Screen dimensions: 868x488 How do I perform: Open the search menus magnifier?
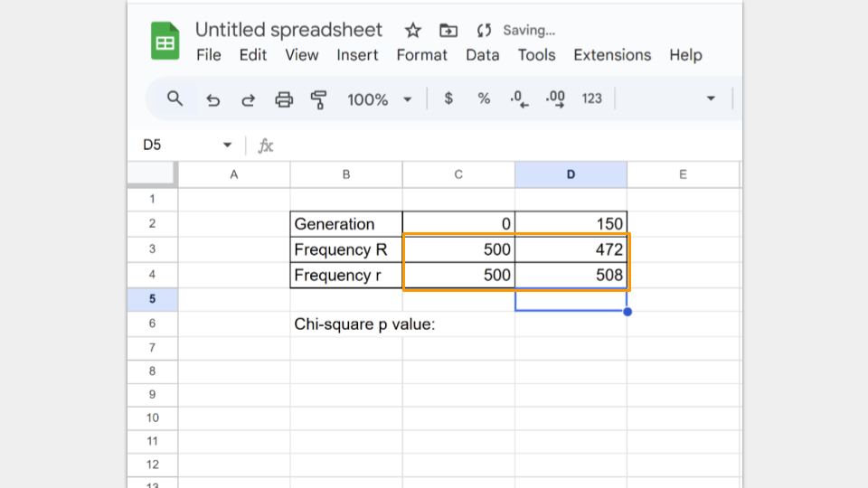pos(175,99)
